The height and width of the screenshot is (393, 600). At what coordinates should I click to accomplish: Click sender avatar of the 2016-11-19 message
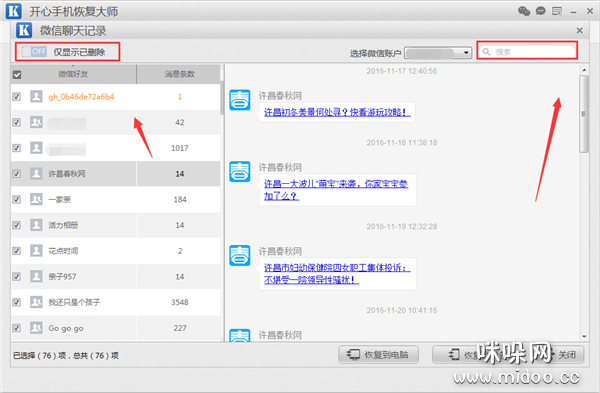coord(240,255)
